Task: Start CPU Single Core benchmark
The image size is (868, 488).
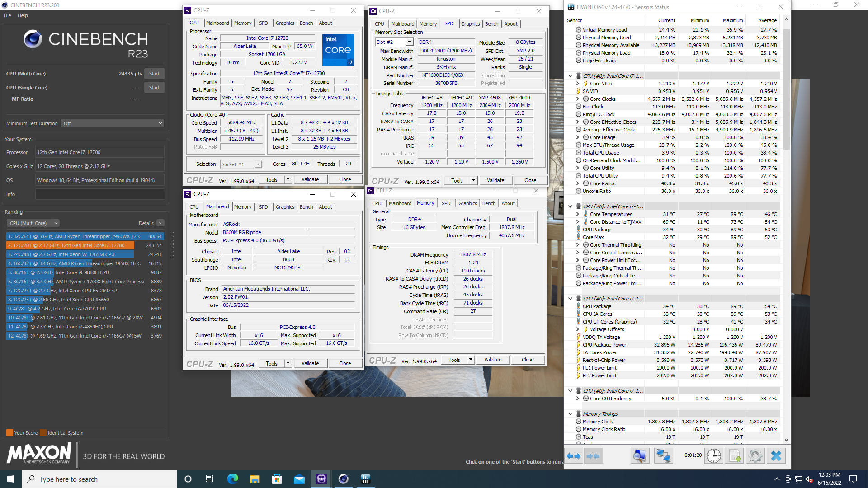Action: [154, 88]
